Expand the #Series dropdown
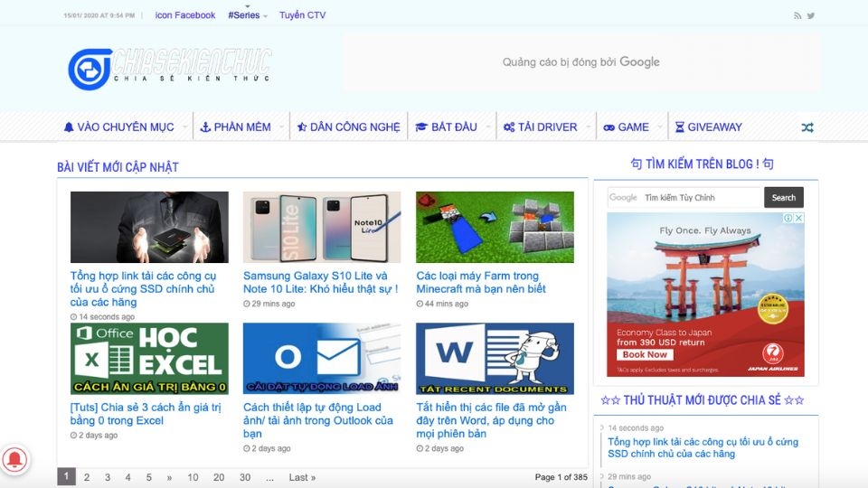This screenshot has height=488, width=868. [x=265, y=16]
